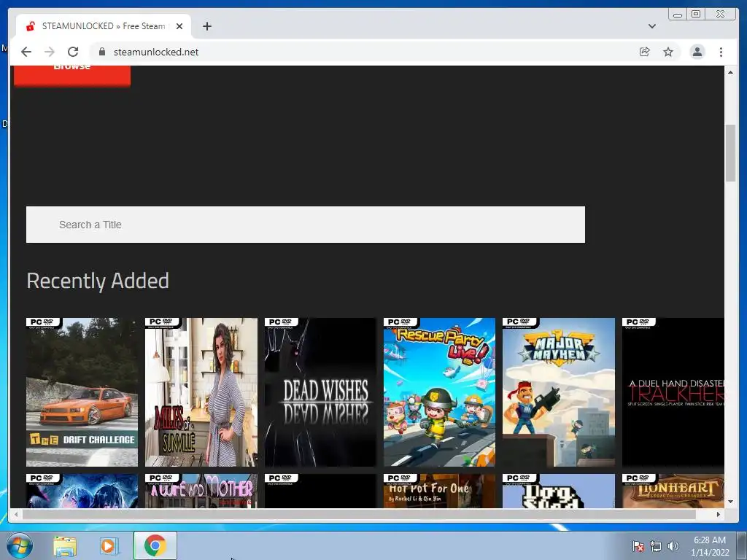This screenshot has width=747, height=560.
Task: Open the blue anime game cover
Action: (82, 491)
